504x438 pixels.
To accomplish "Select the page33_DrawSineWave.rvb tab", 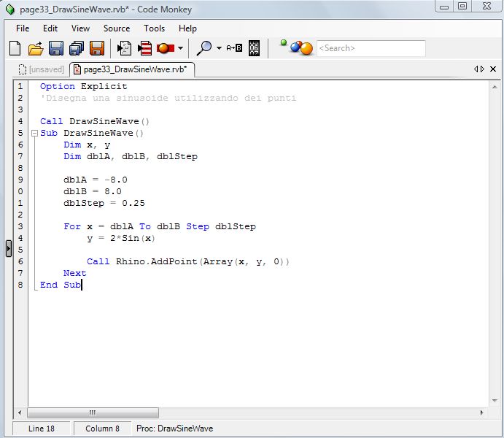I will click(132, 69).
